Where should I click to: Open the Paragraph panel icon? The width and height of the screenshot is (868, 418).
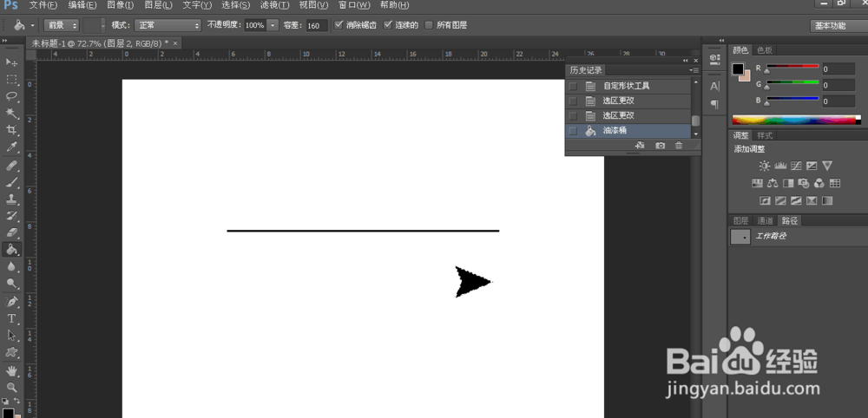pos(714,104)
